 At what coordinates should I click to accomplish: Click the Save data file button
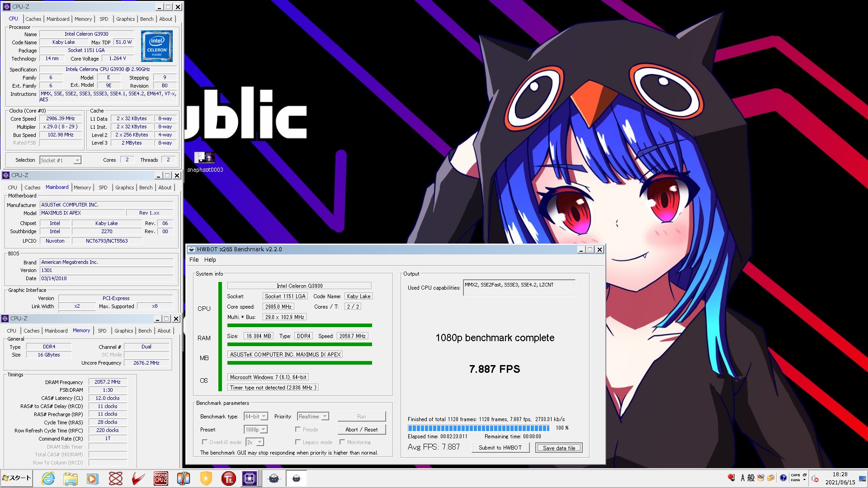coord(559,447)
